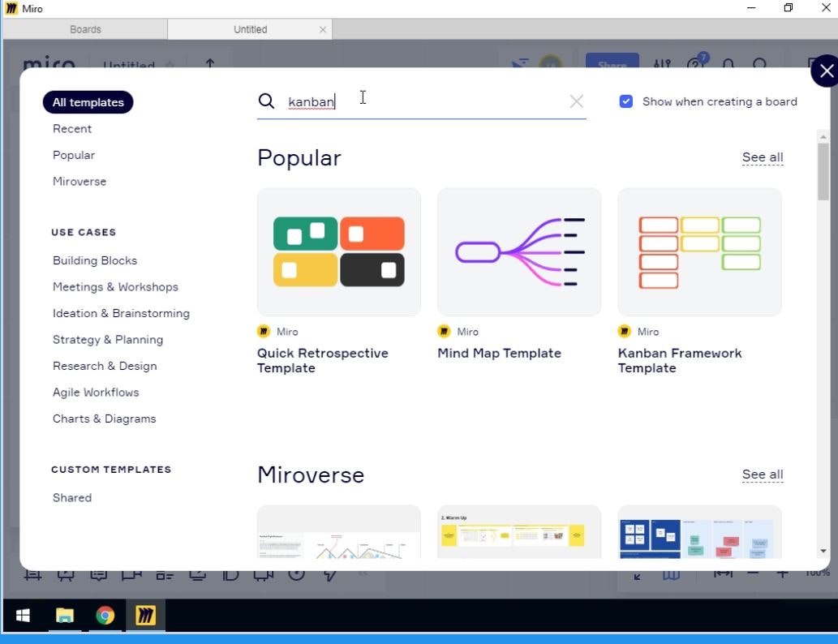The height and width of the screenshot is (644, 838).
Task: Choose the Building Blocks use case
Action: pos(95,260)
